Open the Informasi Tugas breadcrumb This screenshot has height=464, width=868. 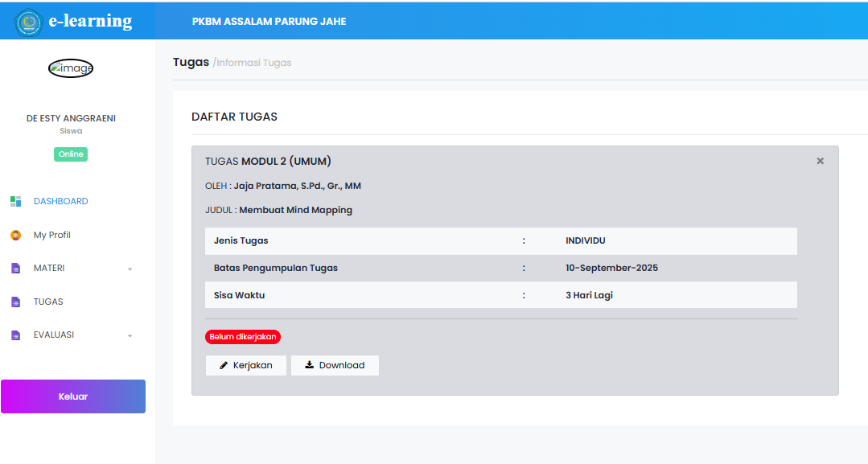pyautogui.click(x=254, y=63)
